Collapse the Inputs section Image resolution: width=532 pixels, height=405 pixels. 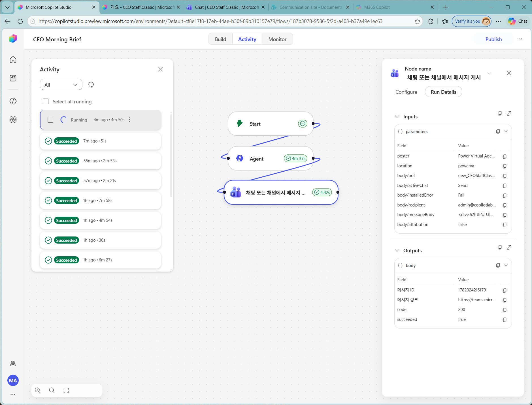[x=397, y=117]
